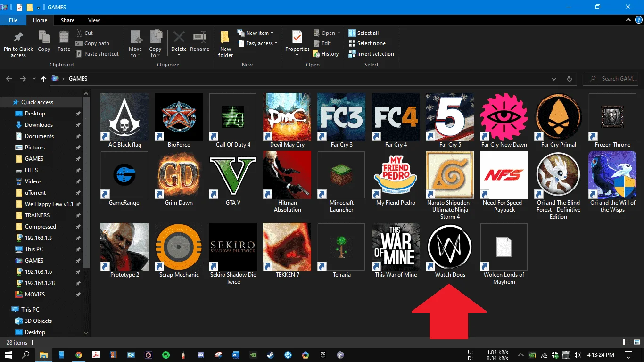Image resolution: width=644 pixels, height=362 pixels.
Task: Click Select all
Action: coord(363,33)
